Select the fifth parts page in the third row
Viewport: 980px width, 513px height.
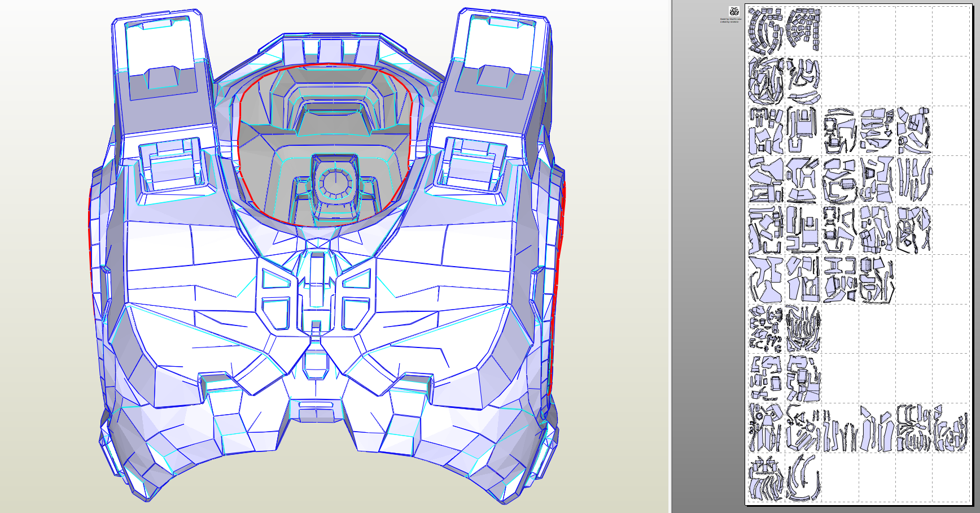(913, 131)
